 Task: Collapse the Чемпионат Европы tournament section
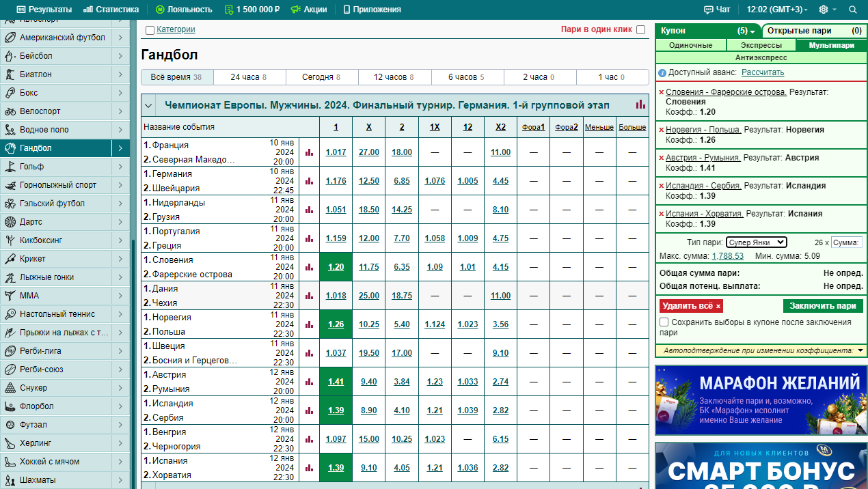pos(148,105)
